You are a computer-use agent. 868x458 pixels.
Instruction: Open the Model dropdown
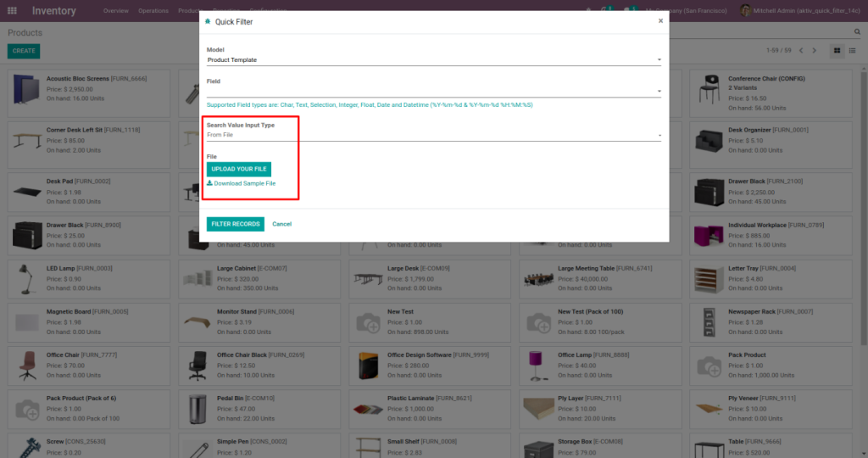tap(433, 60)
